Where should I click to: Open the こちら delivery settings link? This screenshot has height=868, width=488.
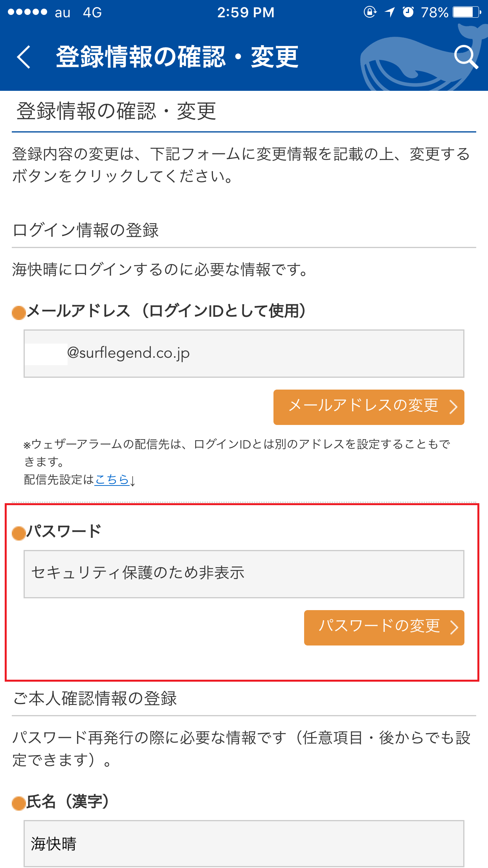pos(112,480)
